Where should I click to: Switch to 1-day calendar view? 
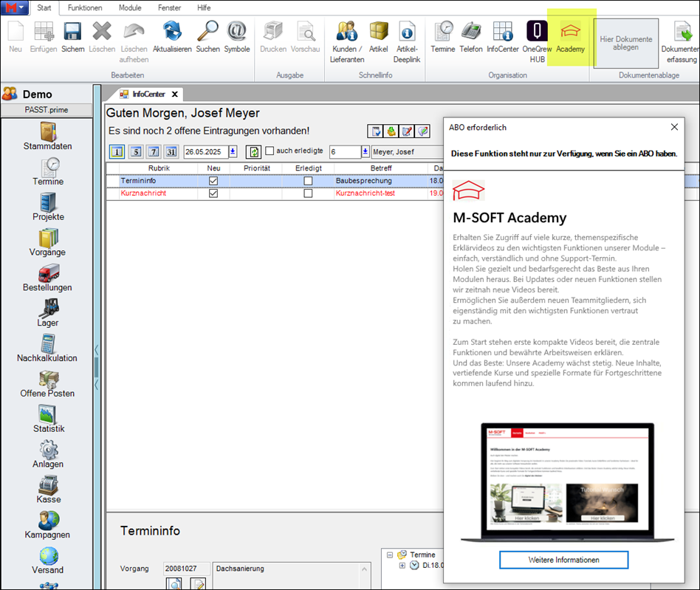(x=117, y=151)
